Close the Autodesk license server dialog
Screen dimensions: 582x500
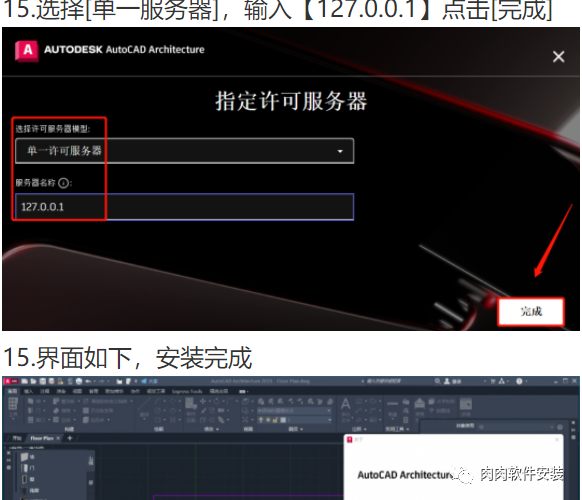[x=558, y=57]
